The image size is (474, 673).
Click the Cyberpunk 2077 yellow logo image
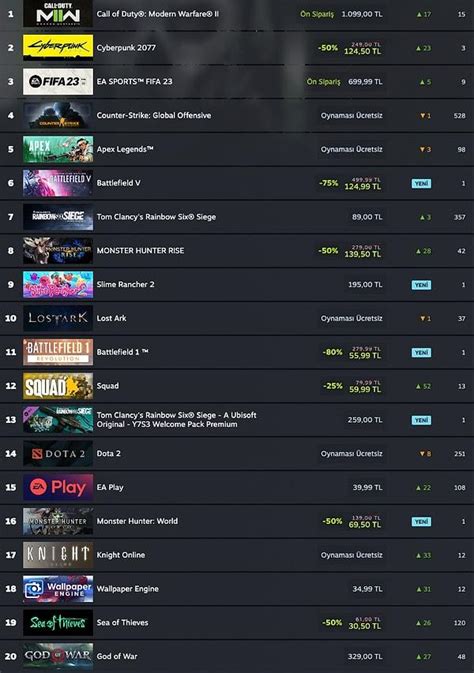[x=58, y=47]
